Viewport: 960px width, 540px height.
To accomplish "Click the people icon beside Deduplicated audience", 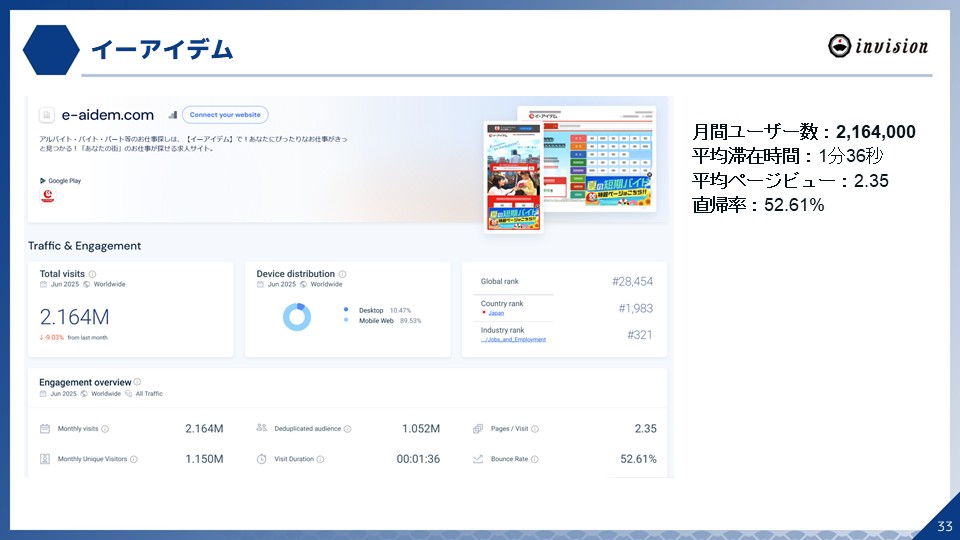I will 261,428.
